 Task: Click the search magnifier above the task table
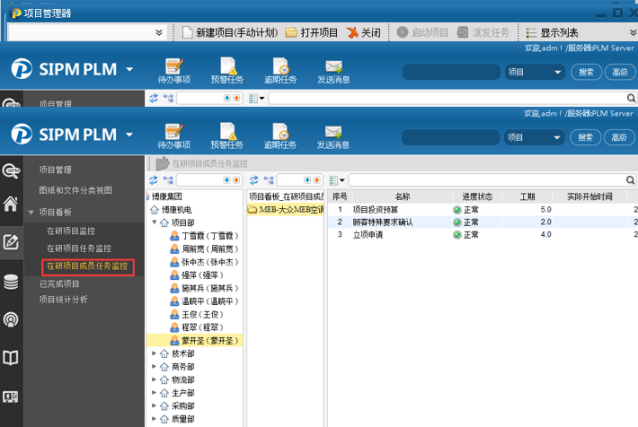point(630,180)
